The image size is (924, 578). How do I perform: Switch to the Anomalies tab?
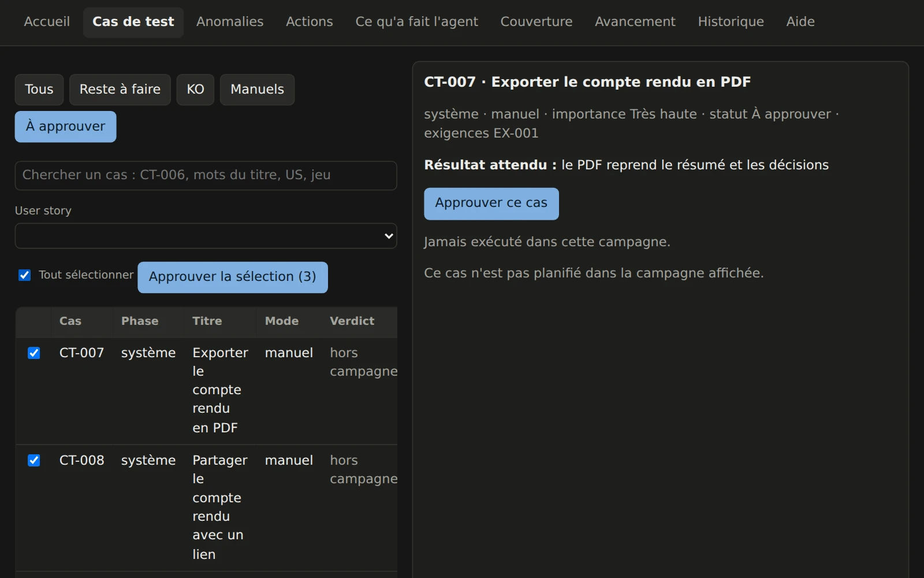tap(230, 22)
